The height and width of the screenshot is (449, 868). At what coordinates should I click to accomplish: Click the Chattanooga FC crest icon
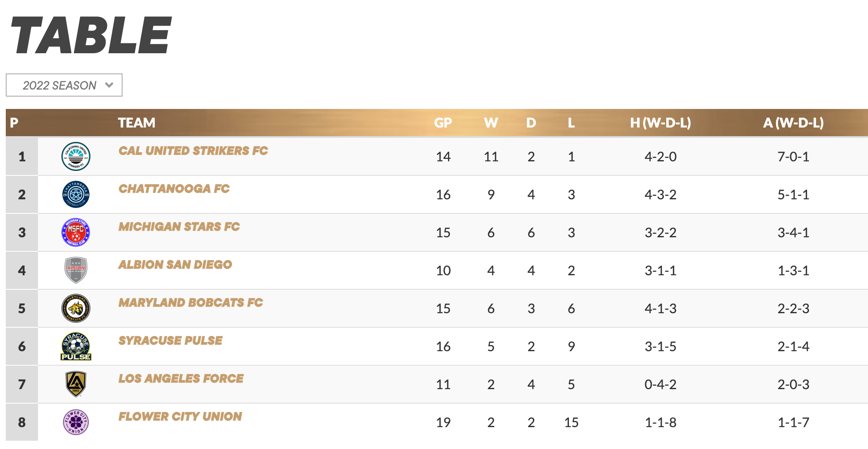[x=76, y=194]
